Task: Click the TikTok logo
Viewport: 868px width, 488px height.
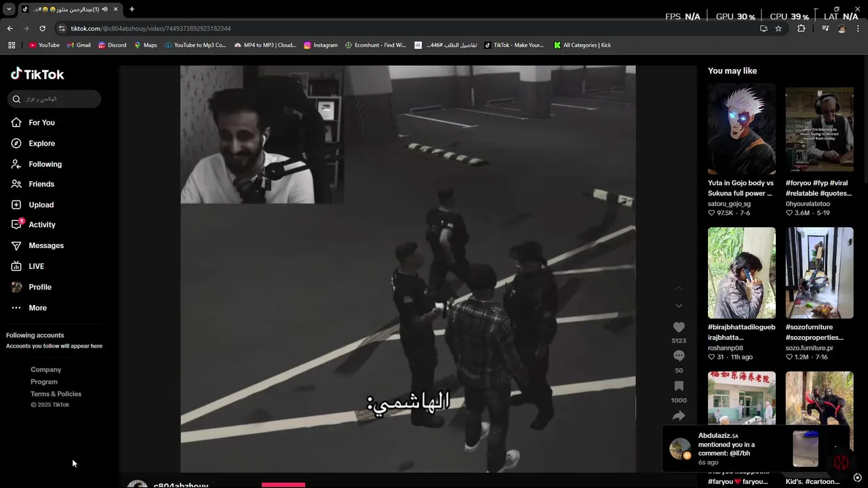Action: [37, 74]
